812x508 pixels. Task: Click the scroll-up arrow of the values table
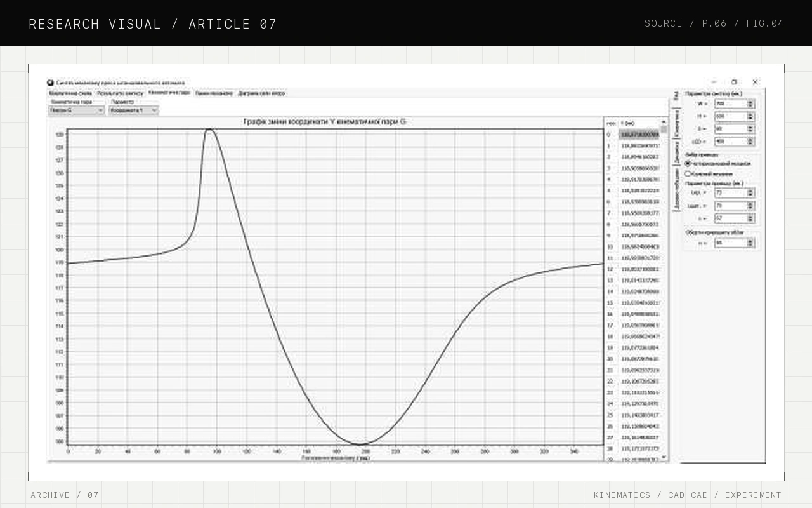[664, 122]
